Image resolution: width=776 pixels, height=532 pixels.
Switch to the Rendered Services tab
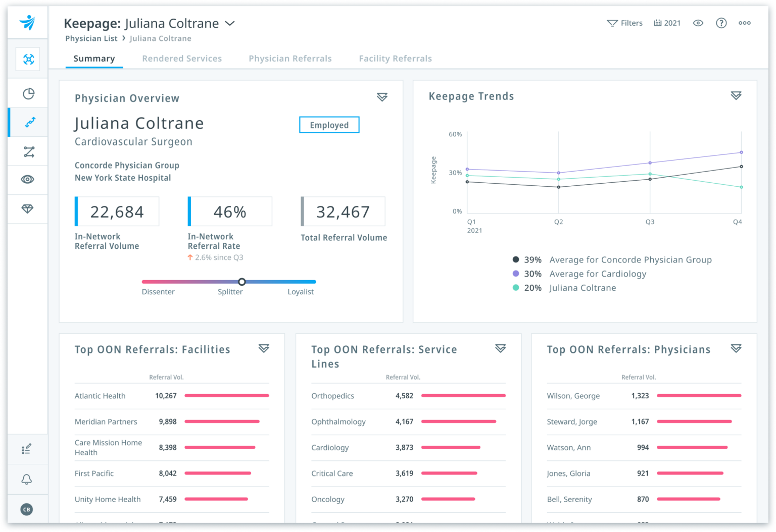[182, 58]
